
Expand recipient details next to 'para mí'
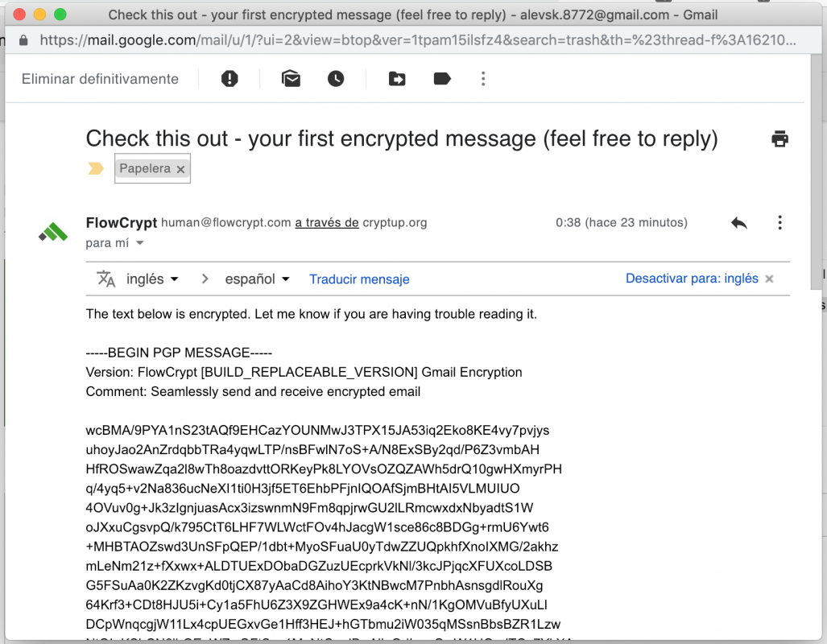click(140, 243)
